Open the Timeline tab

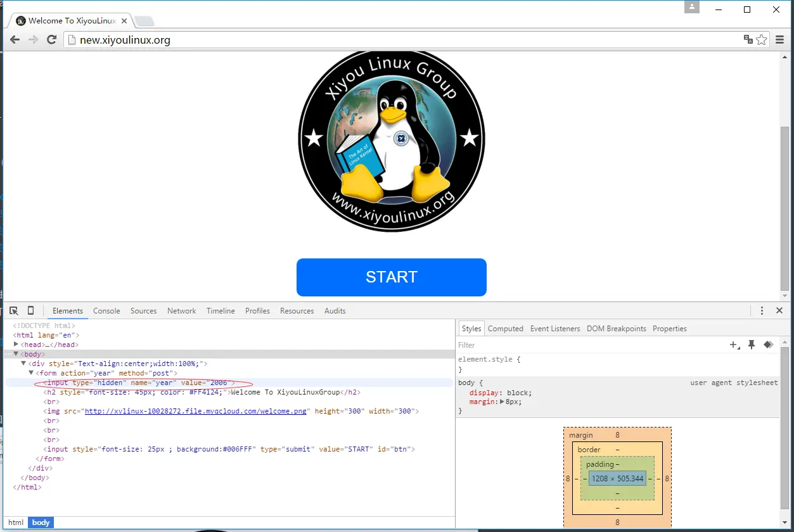coord(221,310)
